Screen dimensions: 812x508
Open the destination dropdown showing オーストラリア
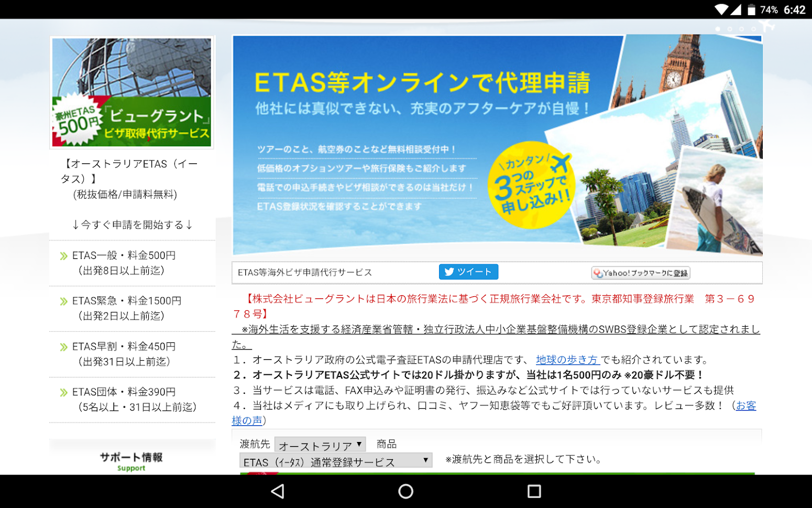point(320,445)
